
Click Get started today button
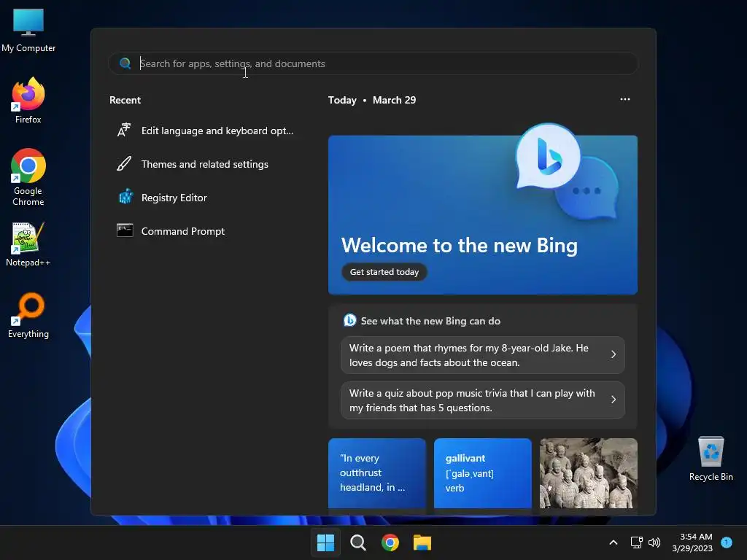click(x=384, y=272)
